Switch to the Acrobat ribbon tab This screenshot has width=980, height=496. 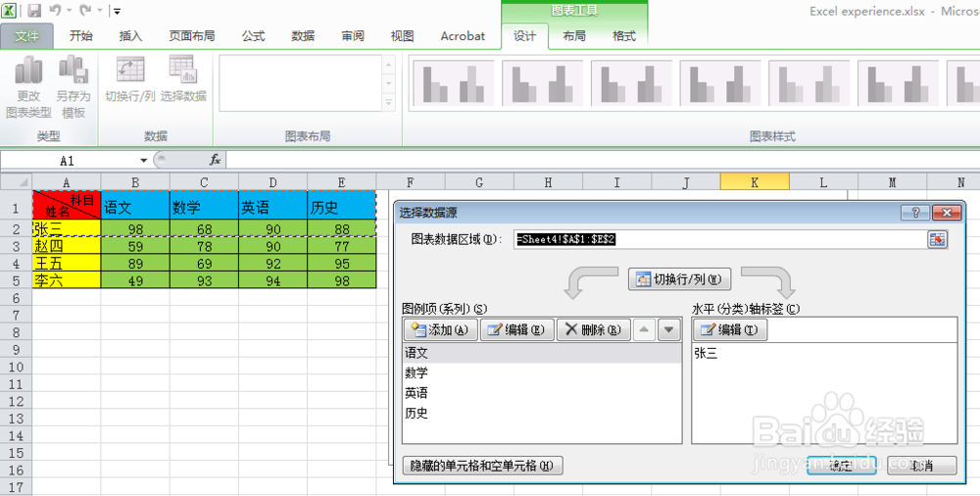(463, 36)
